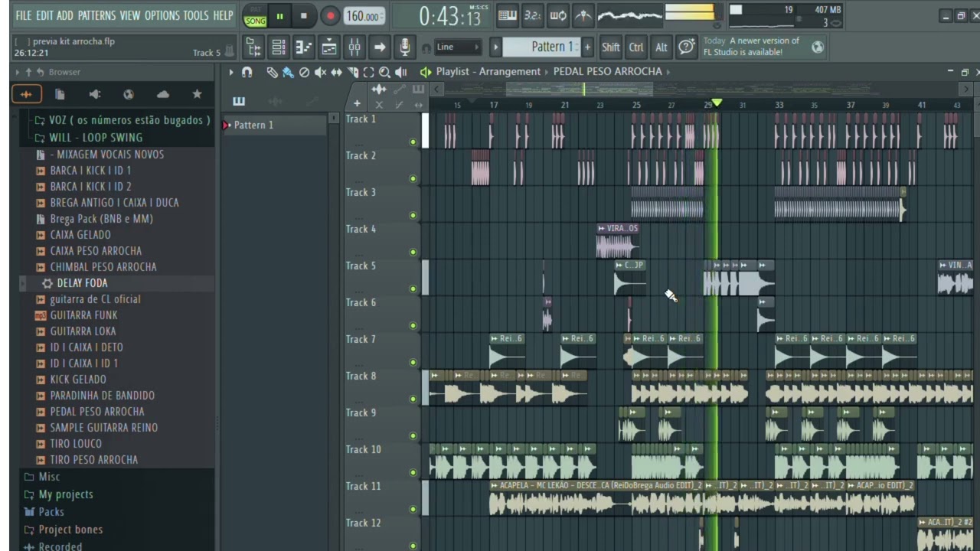Viewport: 980px width, 551px height.
Task: Open the Line snap dropdown
Action: (x=457, y=47)
